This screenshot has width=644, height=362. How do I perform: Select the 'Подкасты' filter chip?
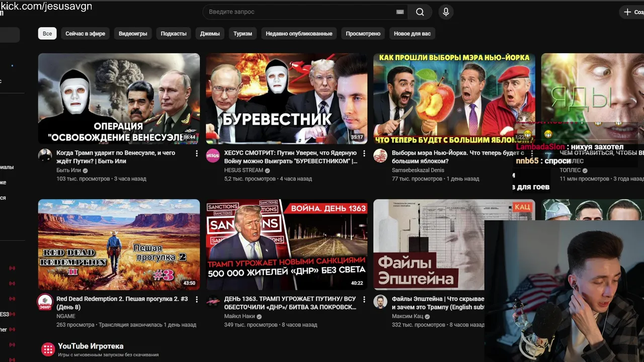[174, 34]
